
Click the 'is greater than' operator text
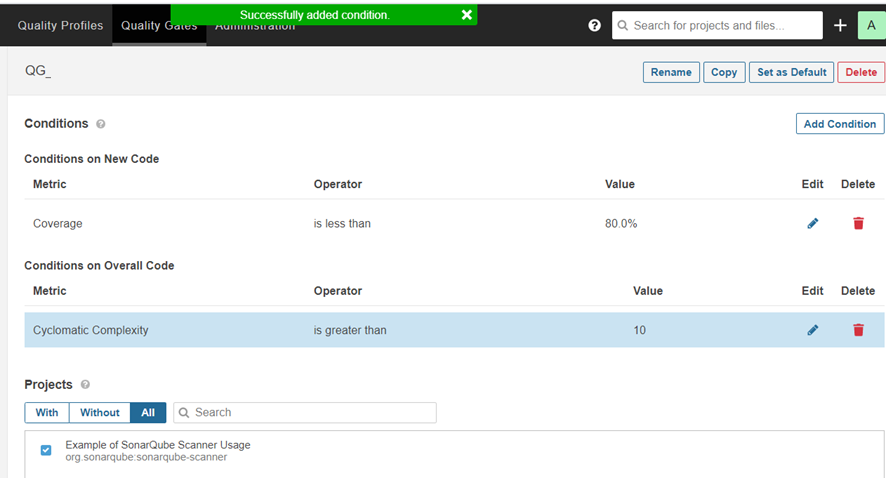350,330
